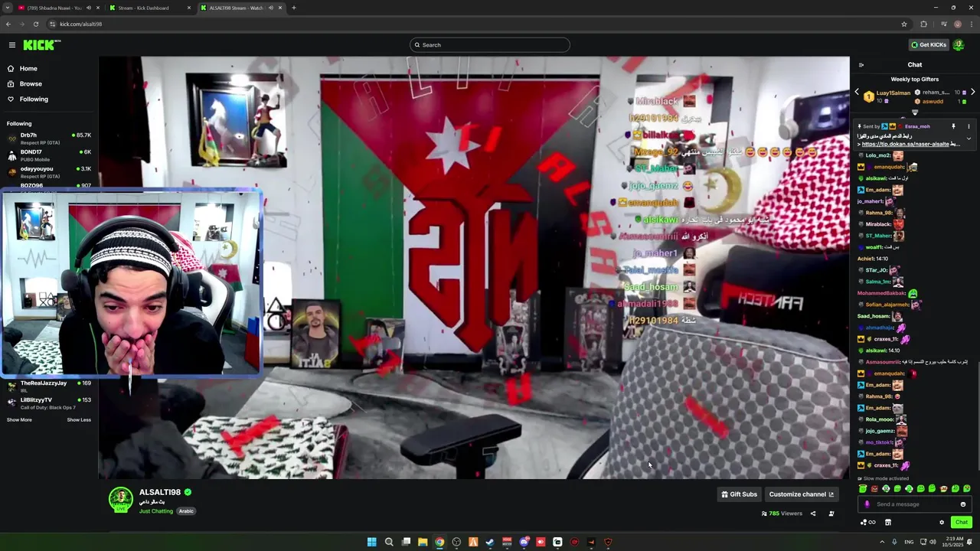The height and width of the screenshot is (551, 980).
Task: Show next weekly top gifters
Action: 972,93
